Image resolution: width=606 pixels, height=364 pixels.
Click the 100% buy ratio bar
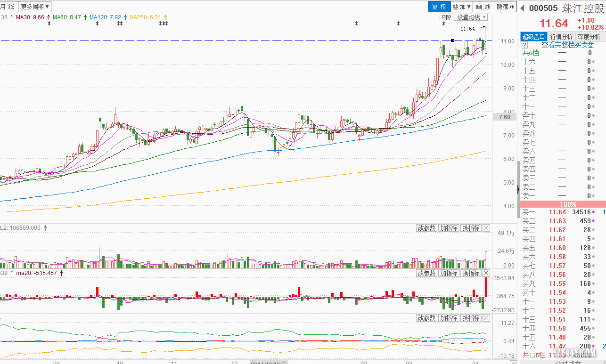(x=563, y=204)
